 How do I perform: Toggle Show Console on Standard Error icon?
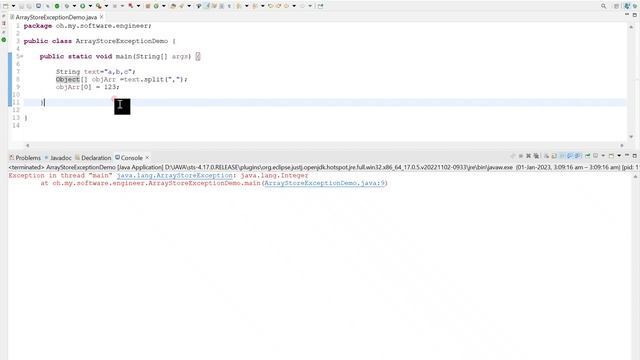(577, 156)
